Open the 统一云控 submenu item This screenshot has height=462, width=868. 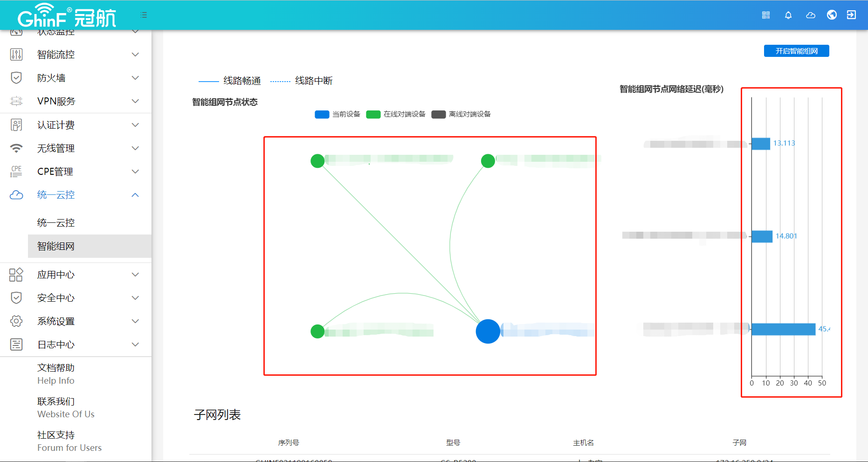[56, 223]
